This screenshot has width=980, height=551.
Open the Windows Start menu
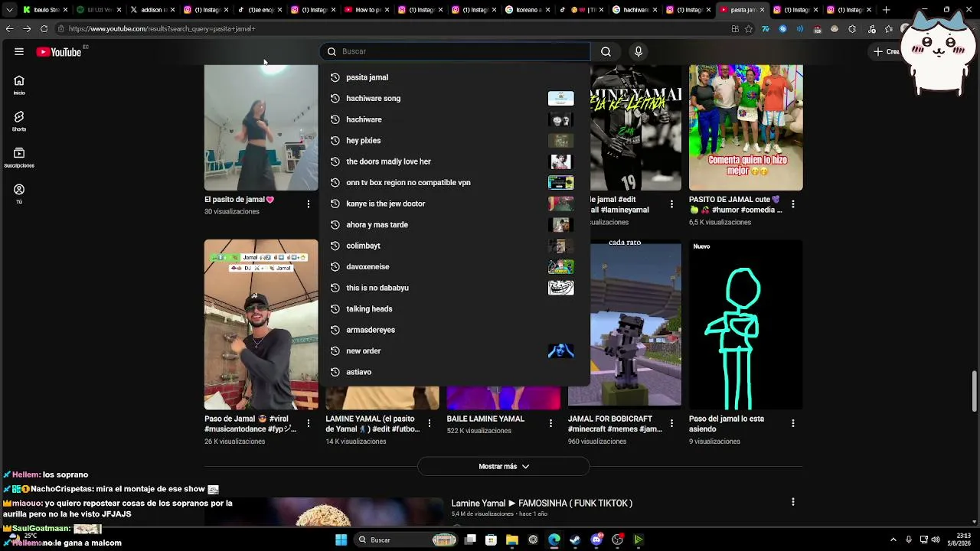[341, 540]
